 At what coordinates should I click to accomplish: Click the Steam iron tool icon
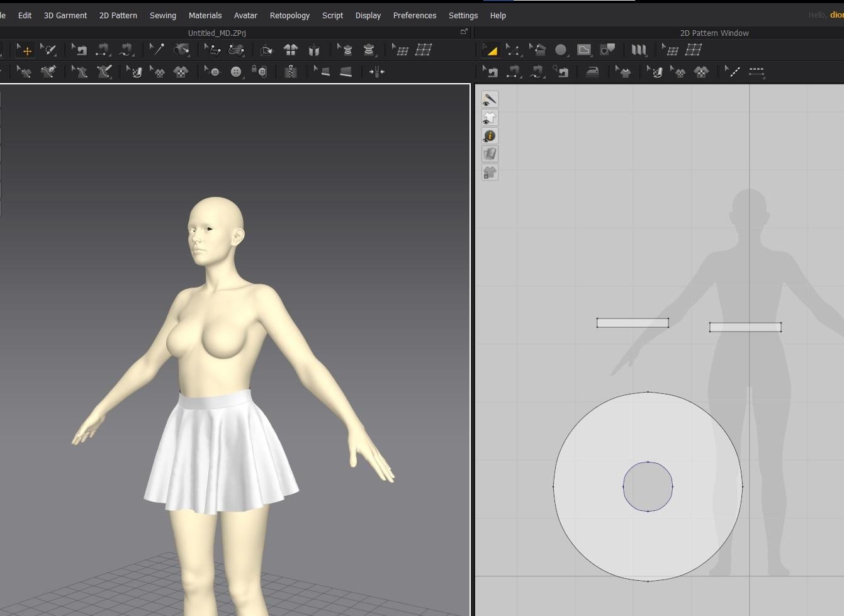click(x=592, y=72)
